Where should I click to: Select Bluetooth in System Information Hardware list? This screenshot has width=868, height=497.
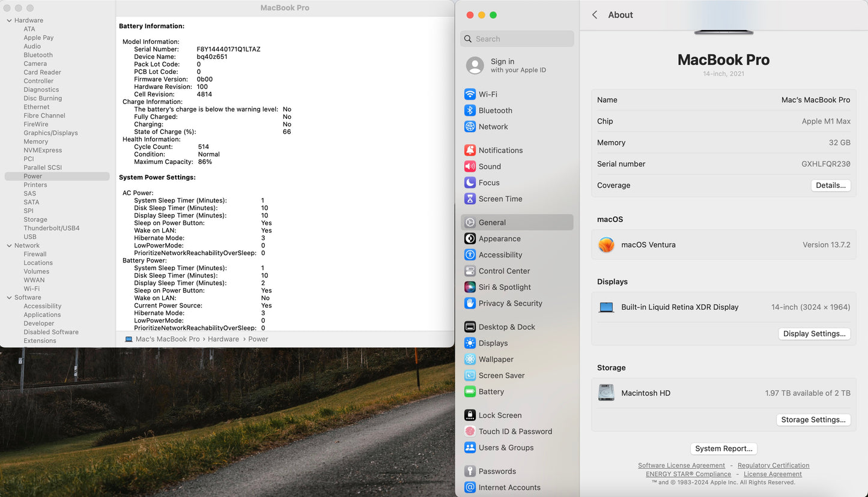(38, 55)
